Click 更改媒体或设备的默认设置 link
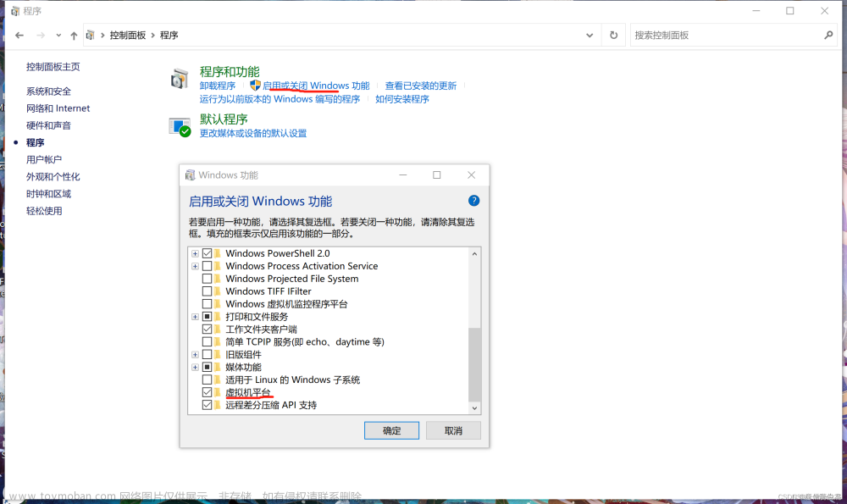 [x=252, y=133]
